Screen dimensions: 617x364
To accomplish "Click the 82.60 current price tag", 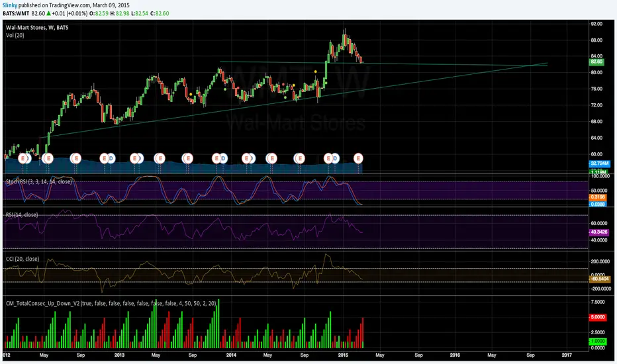I will 596,62.
